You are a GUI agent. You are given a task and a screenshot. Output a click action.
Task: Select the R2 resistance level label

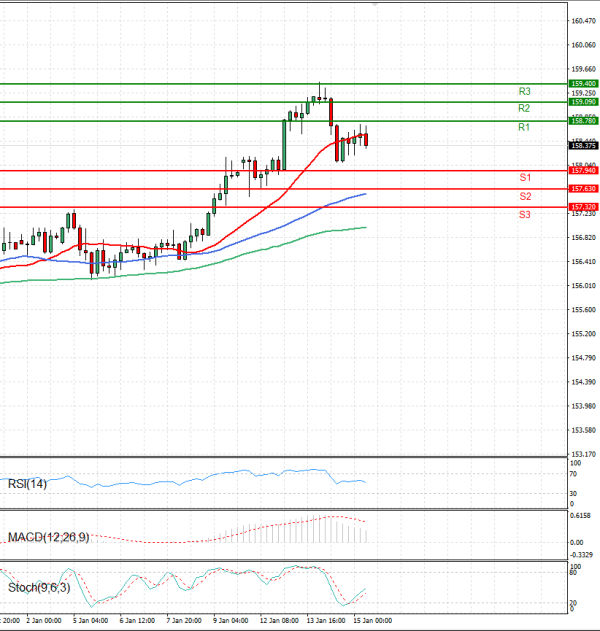(x=524, y=108)
